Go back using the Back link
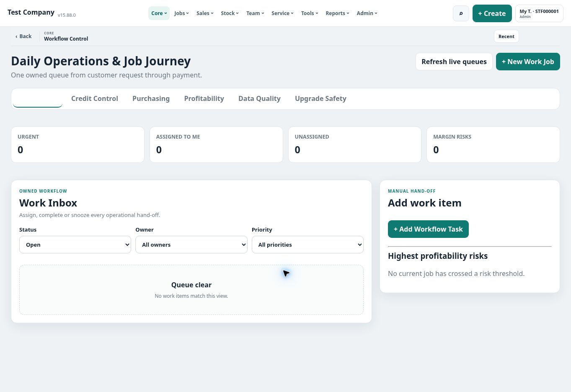The image size is (571, 392). coord(23,36)
